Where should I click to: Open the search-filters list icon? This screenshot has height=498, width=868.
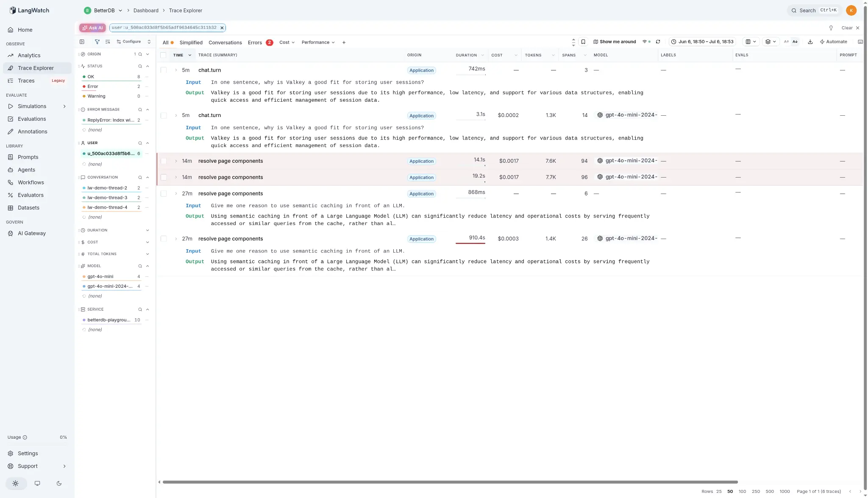(x=108, y=42)
